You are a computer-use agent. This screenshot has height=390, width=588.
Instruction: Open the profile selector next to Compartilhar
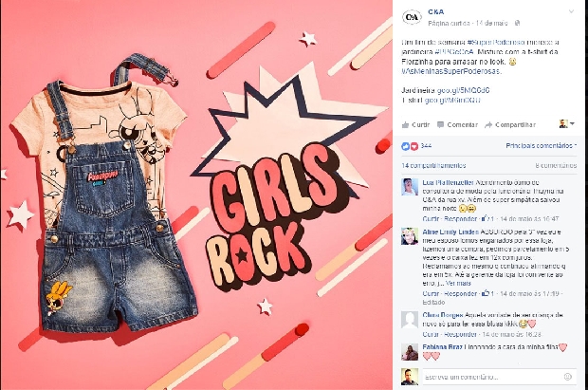click(x=566, y=124)
